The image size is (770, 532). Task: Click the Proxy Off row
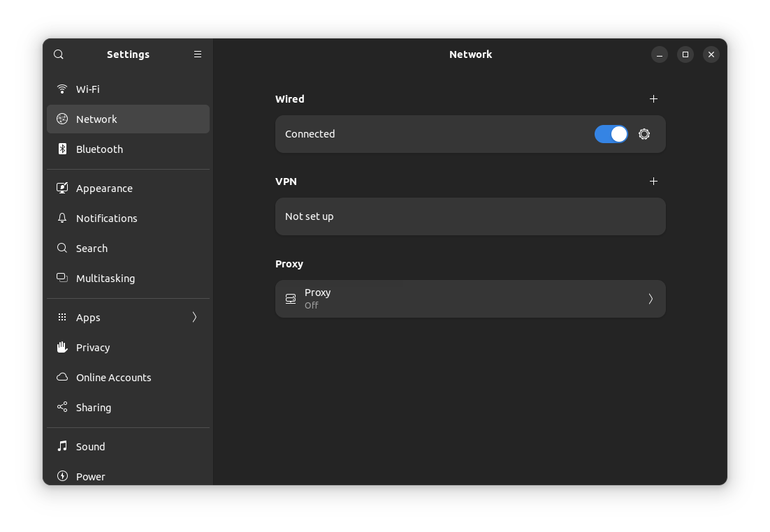(470, 299)
